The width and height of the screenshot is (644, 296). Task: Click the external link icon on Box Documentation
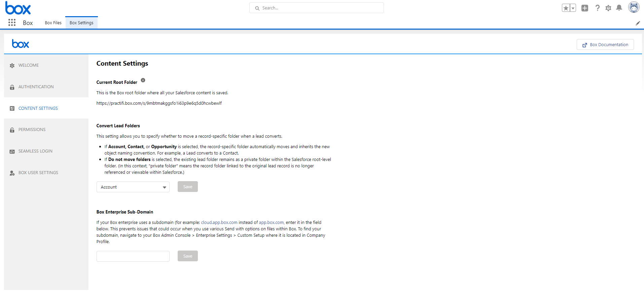585,45
